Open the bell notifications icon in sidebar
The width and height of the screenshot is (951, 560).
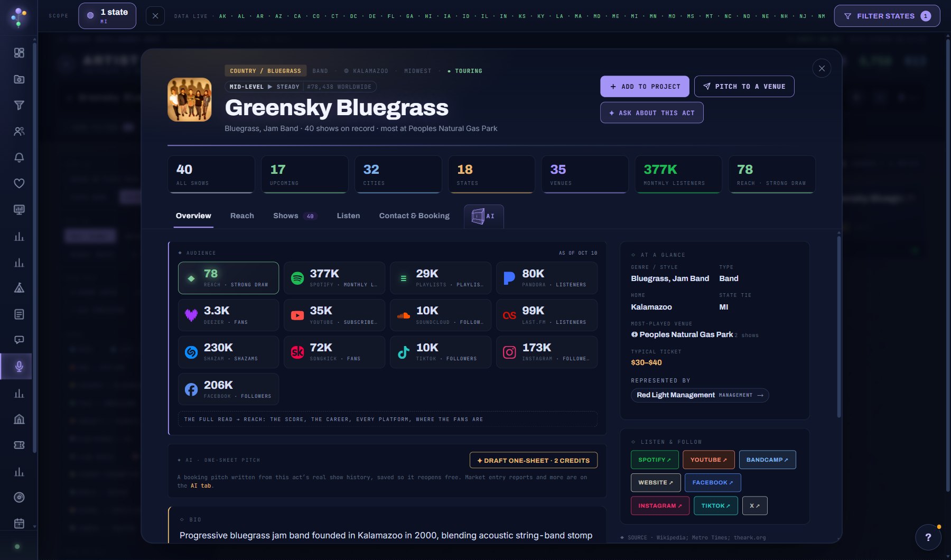click(x=19, y=157)
